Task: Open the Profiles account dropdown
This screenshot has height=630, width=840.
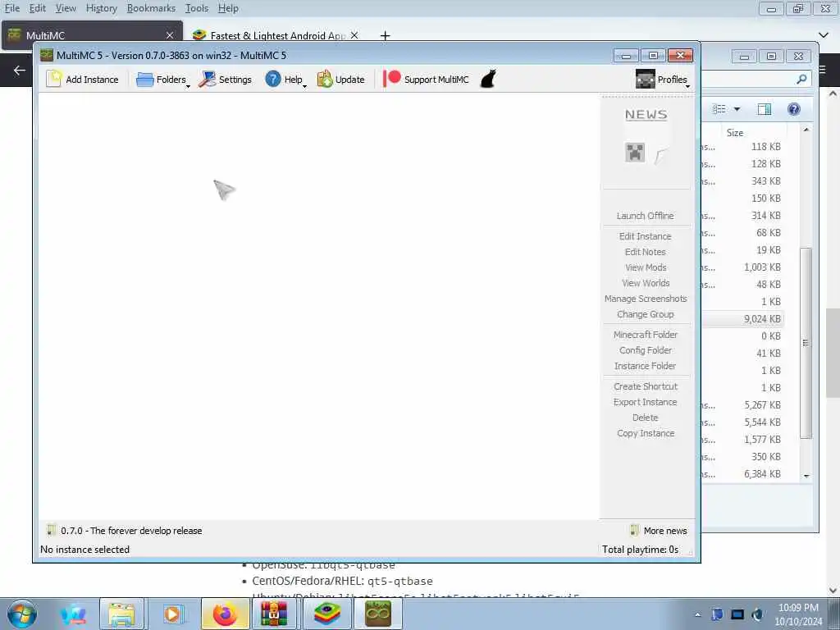Action: (662, 80)
